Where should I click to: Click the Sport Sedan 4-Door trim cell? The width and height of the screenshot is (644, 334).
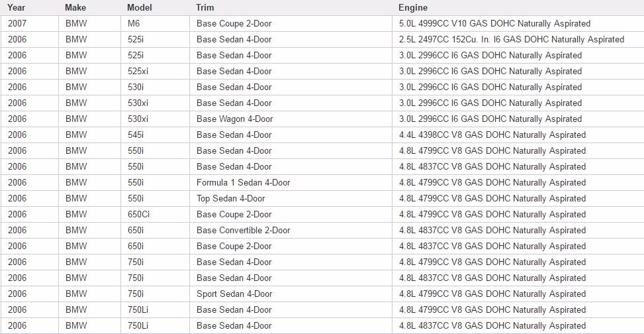click(x=291, y=294)
